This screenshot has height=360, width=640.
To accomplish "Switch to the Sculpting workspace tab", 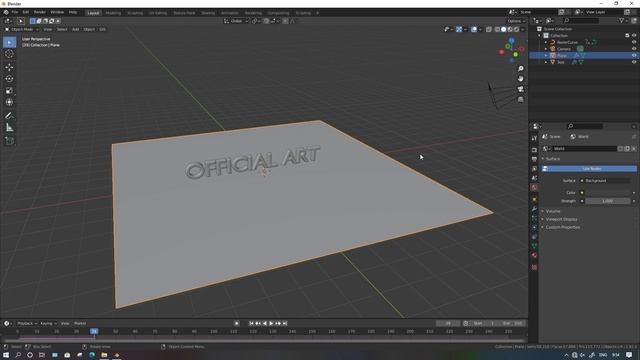I will point(135,13).
